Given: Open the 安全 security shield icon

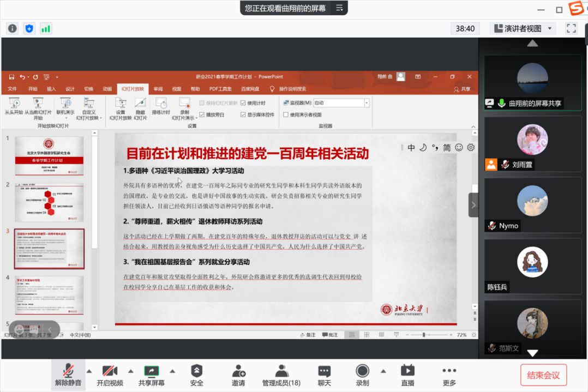Looking at the screenshot, I should pyautogui.click(x=196, y=372).
